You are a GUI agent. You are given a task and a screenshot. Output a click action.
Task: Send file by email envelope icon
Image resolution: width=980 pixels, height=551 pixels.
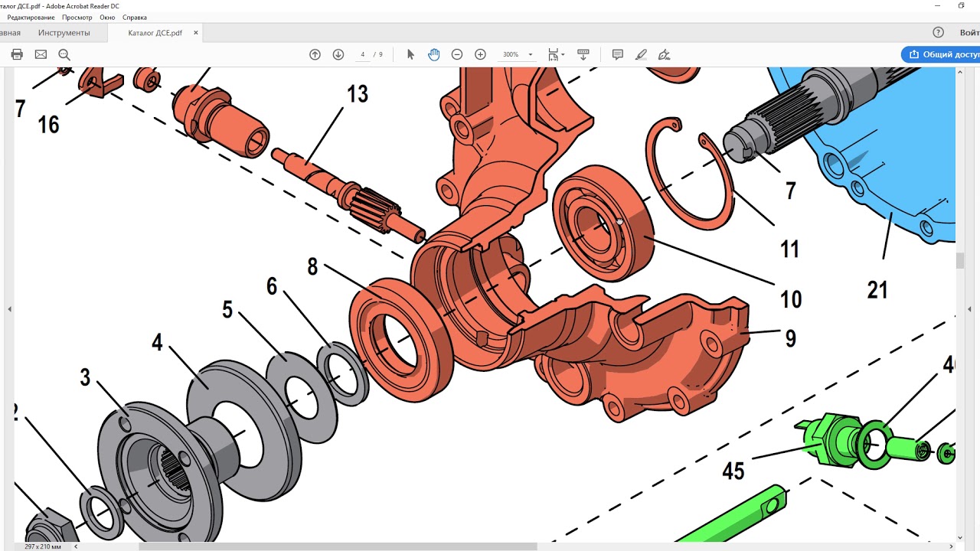41,54
